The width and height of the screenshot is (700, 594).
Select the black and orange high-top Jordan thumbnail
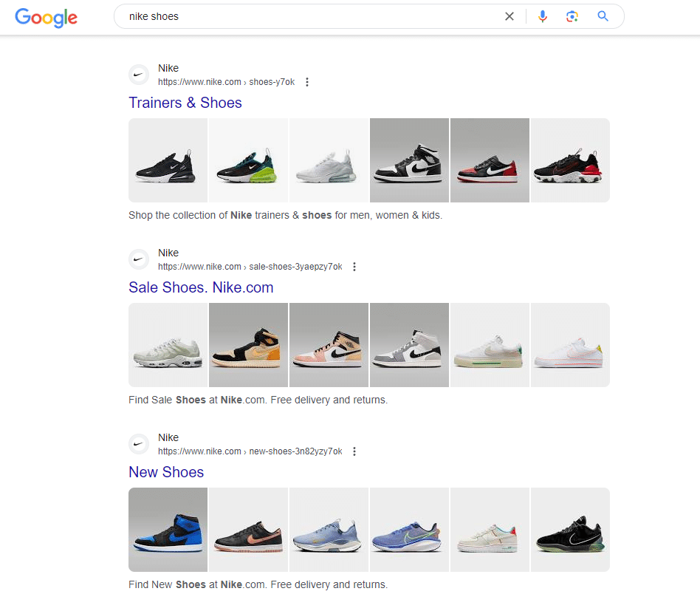pyautogui.click(x=248, y=345)
